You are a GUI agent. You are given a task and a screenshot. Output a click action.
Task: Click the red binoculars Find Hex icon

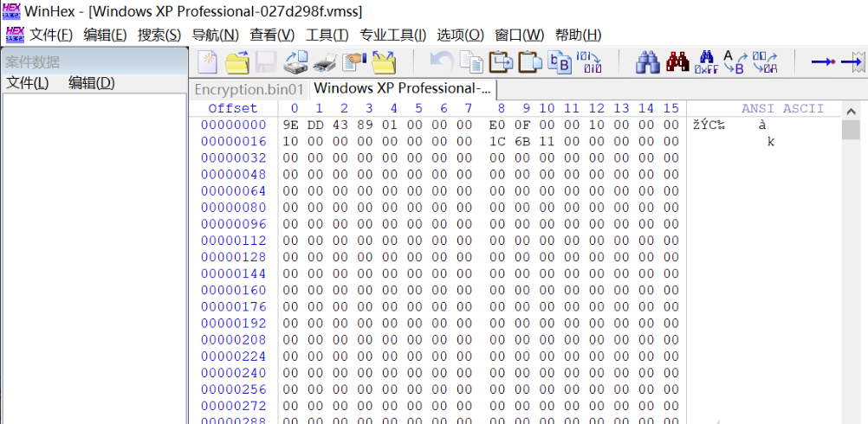[x=677, y=62]
